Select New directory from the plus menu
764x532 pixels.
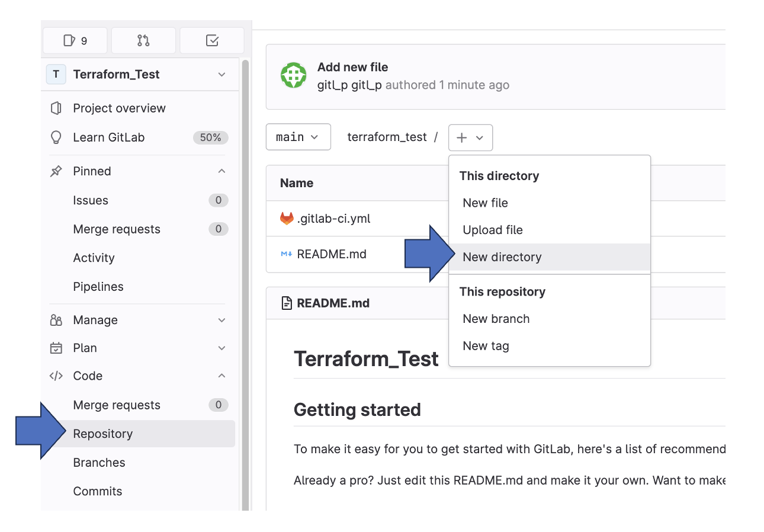502,257
